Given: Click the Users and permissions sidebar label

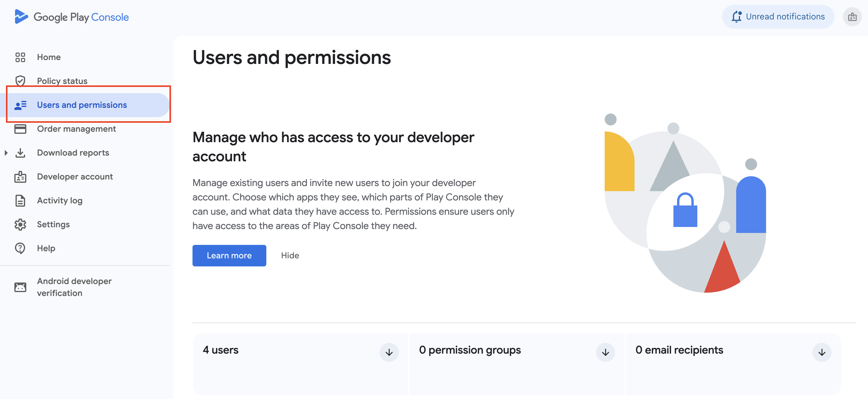Looking at the screenshot, I should coord(82,105).
